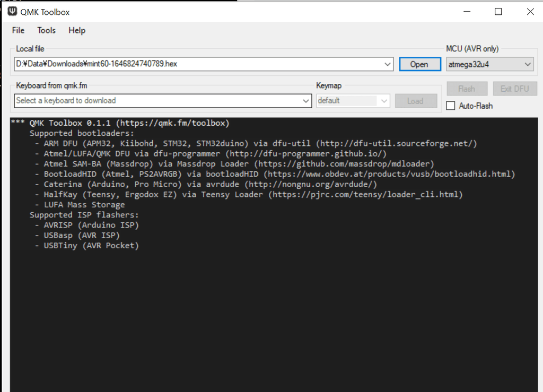Image resolution: width=543 pixels, height=392 pixels.
Task: Click the Flash firmware button
Action: click(467, 88)
